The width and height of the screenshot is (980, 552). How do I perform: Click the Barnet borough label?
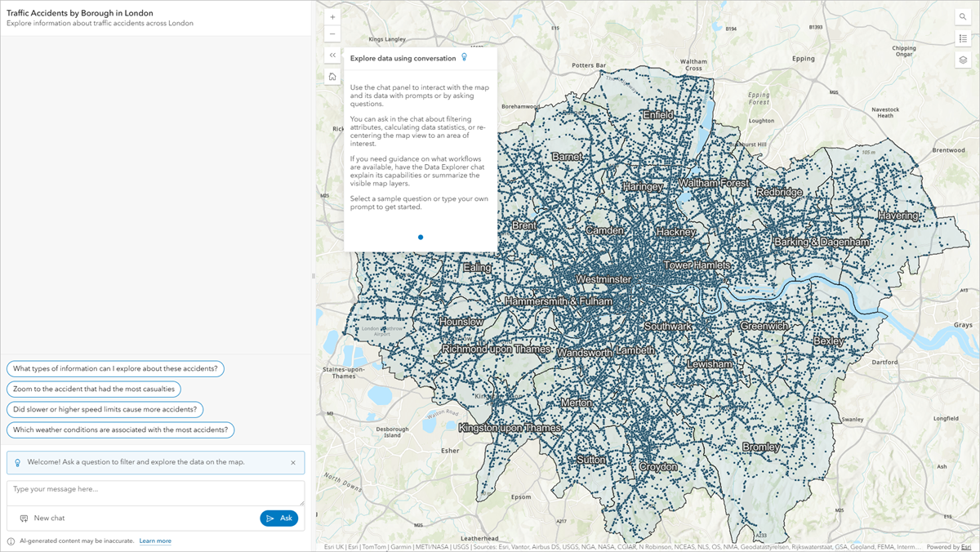point(567,156)
